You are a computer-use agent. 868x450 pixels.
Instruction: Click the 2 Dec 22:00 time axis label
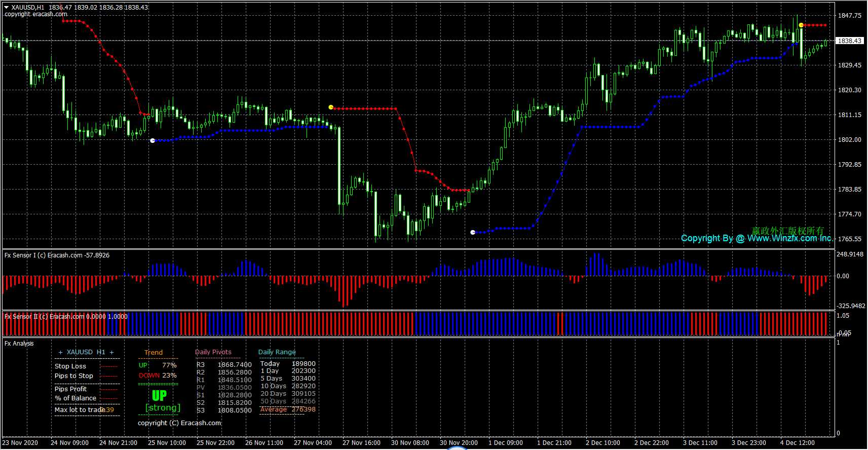coord(651,442)
